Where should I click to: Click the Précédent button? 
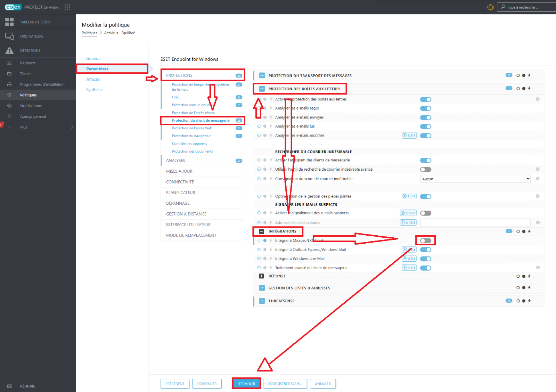pyautogui.click(x=175, y=384)
